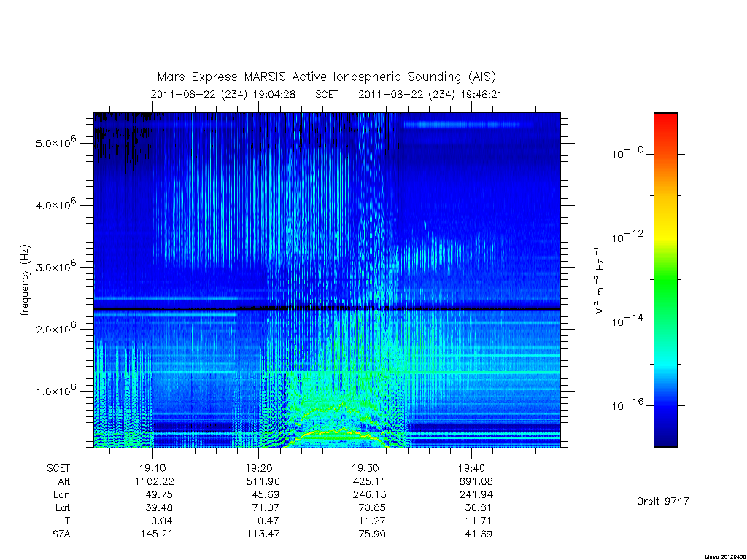The width and height of the screenshot is (747, 560).
Task: Click start time '2011-08-22 (234) 19:04:28'
Action: point(223,94)
